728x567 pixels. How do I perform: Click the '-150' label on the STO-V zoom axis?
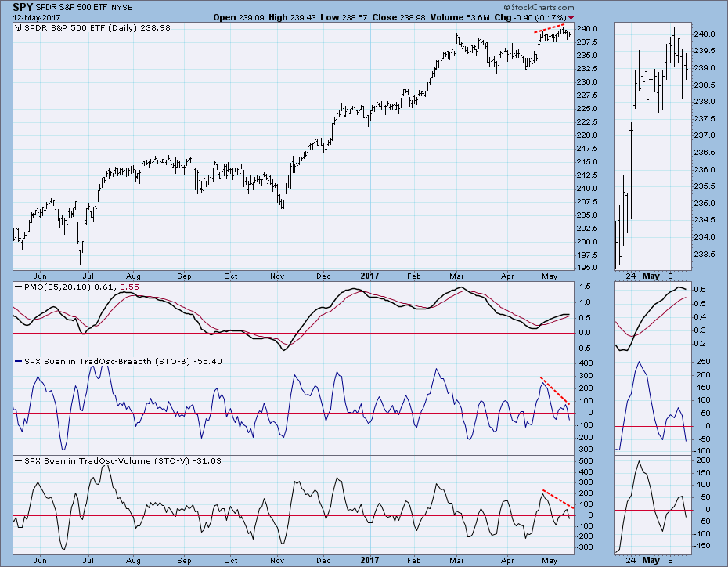[702, 546]
